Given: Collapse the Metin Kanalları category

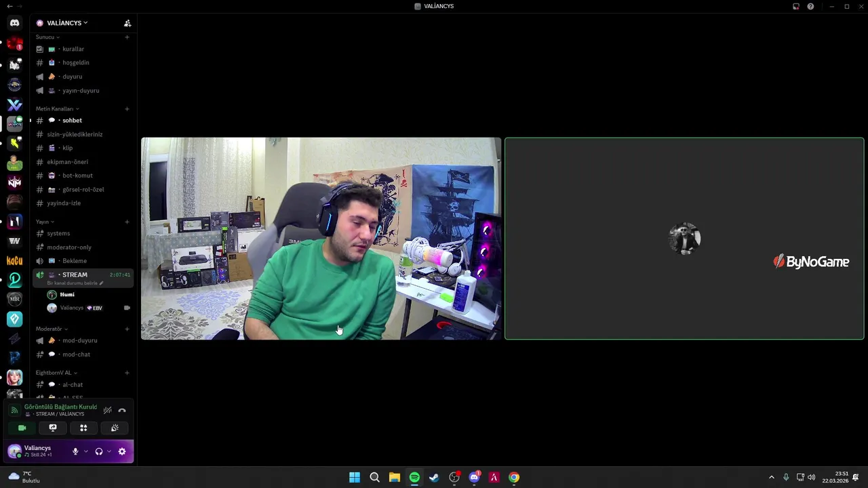Looking at the screenshot, I should [57, 108].
